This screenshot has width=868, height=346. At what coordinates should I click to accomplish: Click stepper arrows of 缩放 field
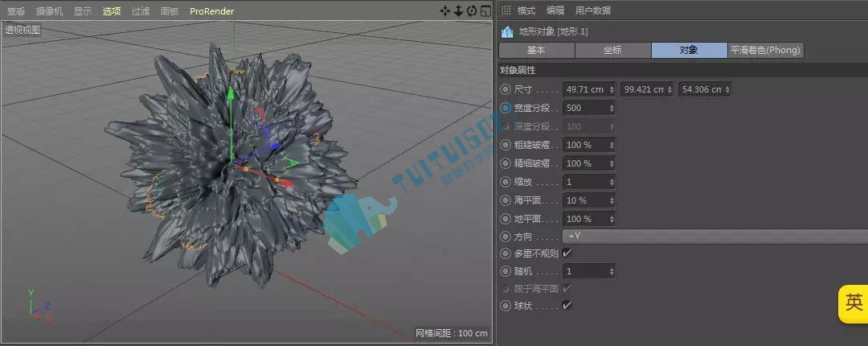tap(612, 182)
